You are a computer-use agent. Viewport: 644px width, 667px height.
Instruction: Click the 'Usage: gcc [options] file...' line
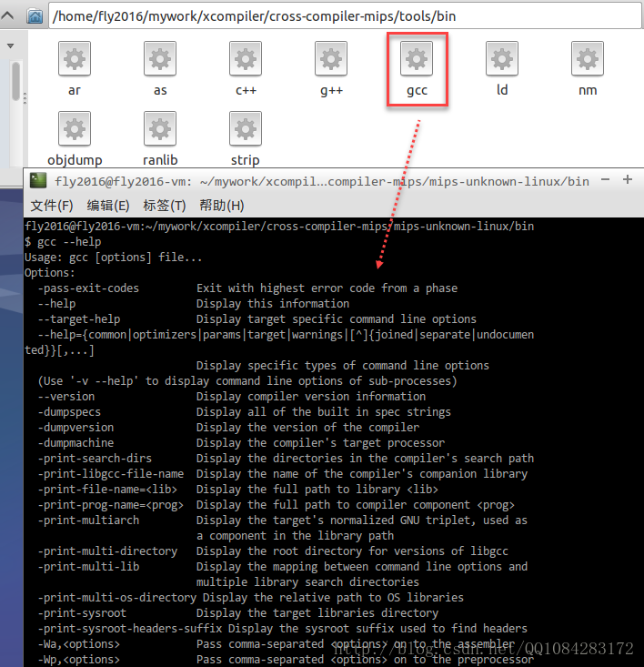click(113, 257)
